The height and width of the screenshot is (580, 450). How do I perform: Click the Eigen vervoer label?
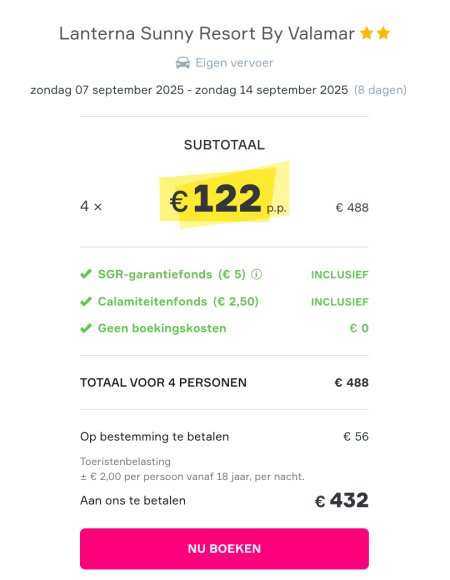click(234, 63)
